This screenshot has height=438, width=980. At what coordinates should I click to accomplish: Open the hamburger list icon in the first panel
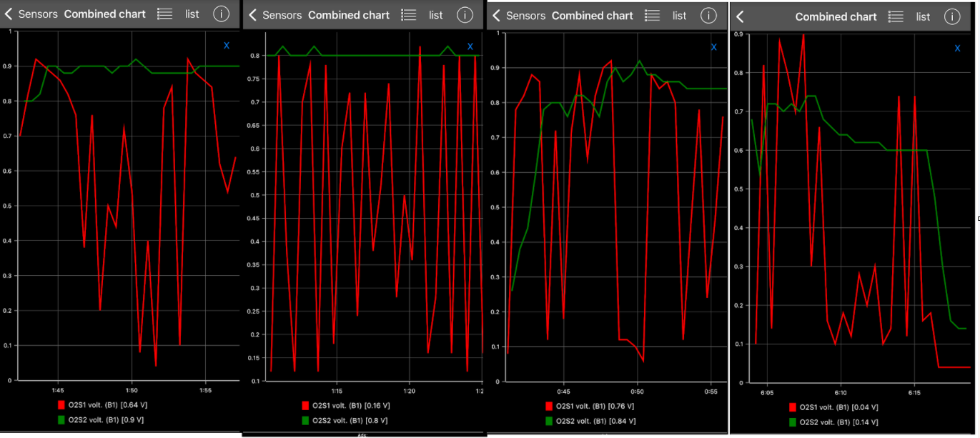click(x=164, y=14)
